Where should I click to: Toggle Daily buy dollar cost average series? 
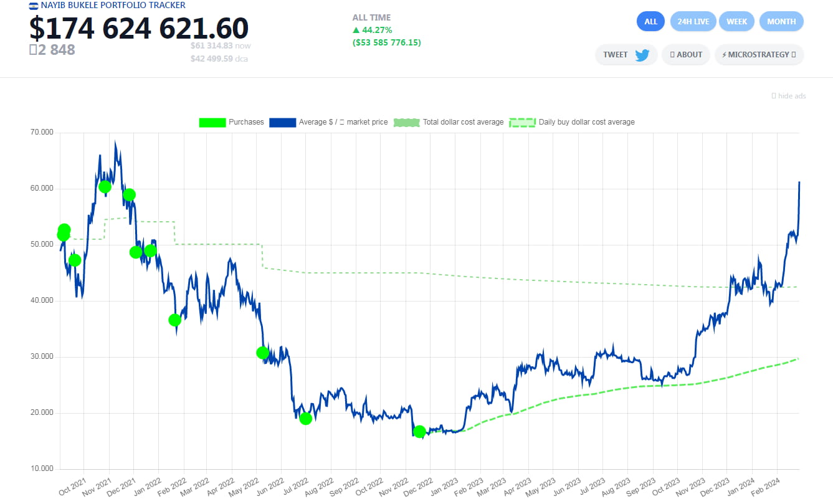click(586, 122)
